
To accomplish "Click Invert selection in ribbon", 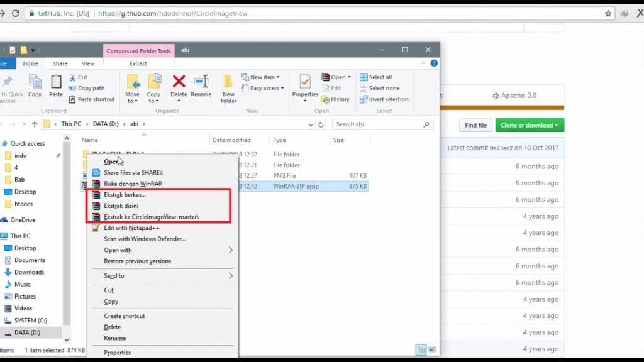I will (384, 99).
